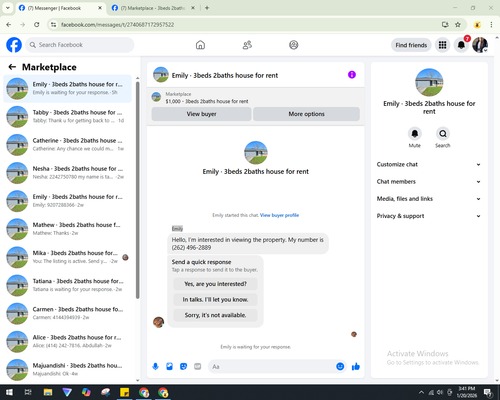The image size is (500, 400).
Task: Open Nesha conversation in chat list
Action: pyautogui.click(x=67, y=173)
